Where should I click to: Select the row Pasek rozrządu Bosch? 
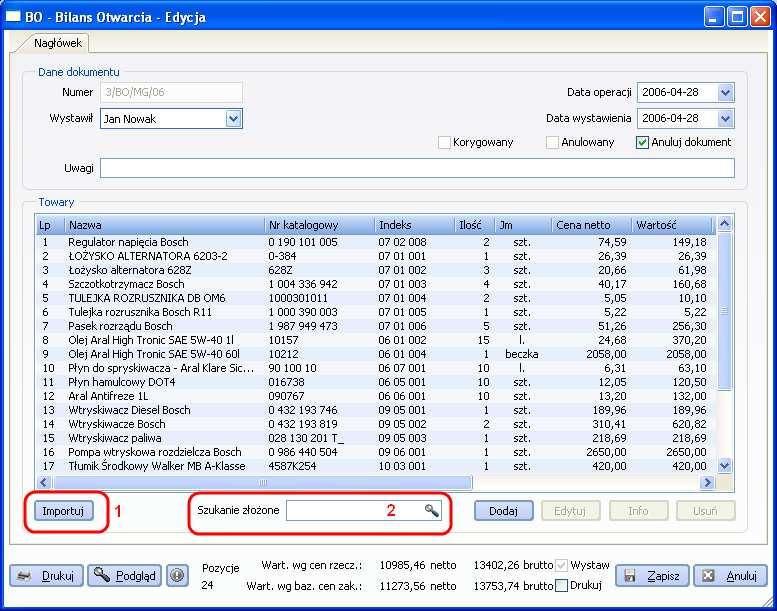point(376,326)
